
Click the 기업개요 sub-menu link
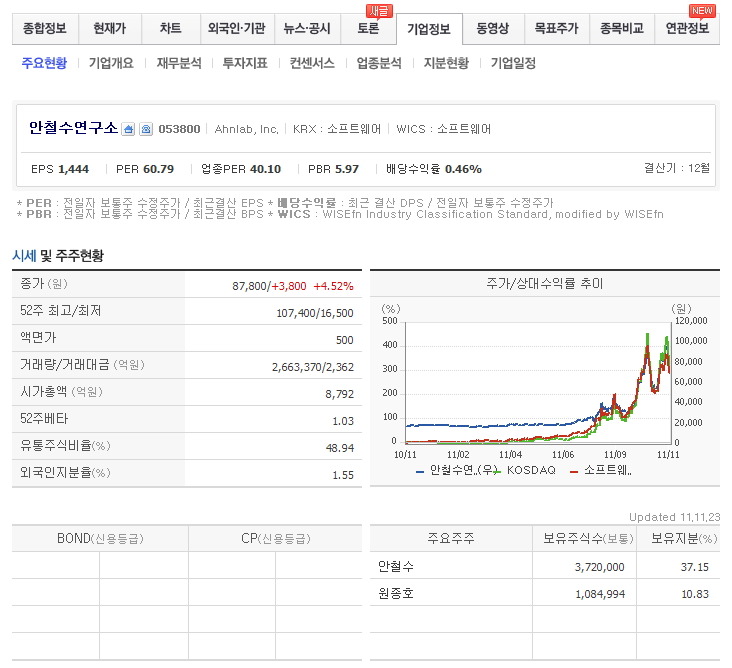(111, 63)
